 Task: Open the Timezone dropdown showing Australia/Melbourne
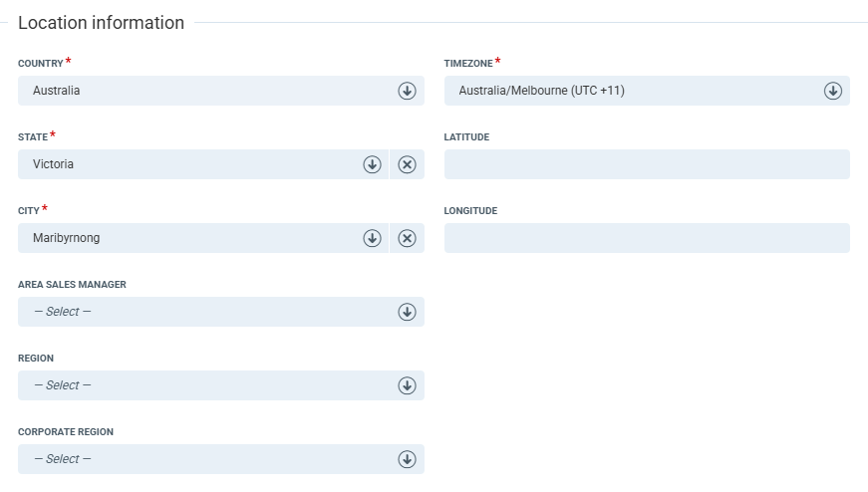(x=628, y=91)
